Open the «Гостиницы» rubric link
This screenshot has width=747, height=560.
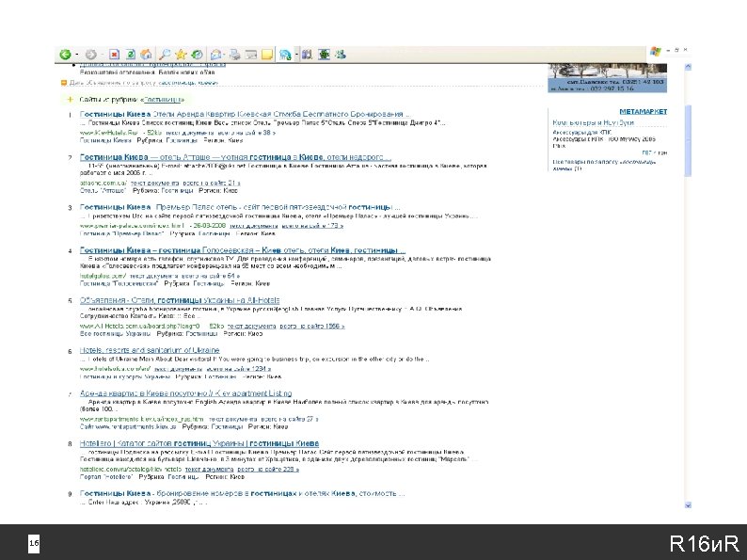pos(162,100)
